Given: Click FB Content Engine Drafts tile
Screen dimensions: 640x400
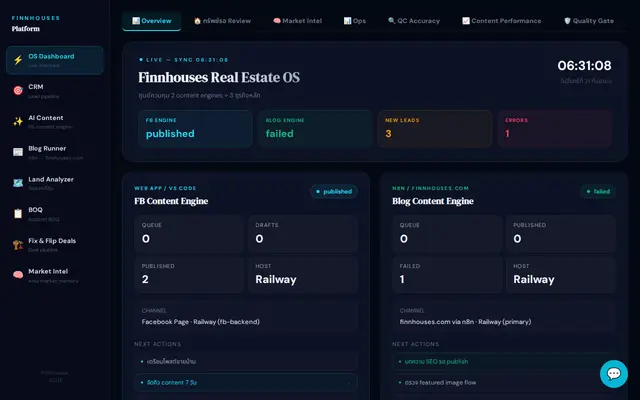Looking at the screenshot, I should [x=303, y=234].
